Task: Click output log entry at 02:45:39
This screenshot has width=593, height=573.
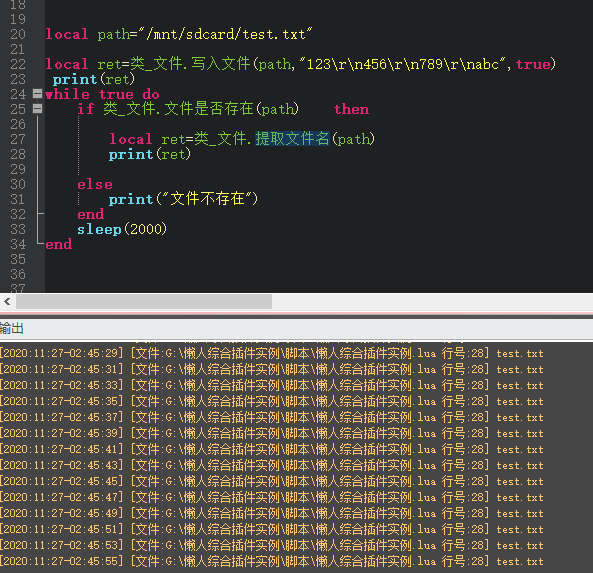Action: [x=272, y=433]
